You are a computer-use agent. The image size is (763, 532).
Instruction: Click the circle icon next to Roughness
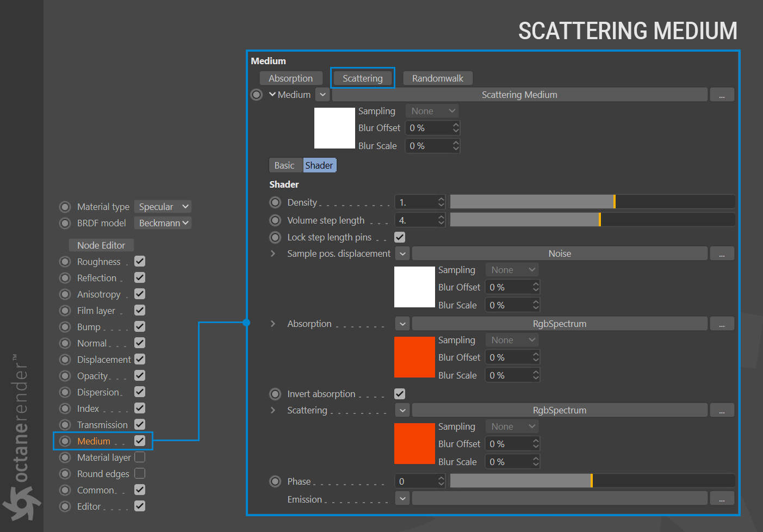point(65,262)
